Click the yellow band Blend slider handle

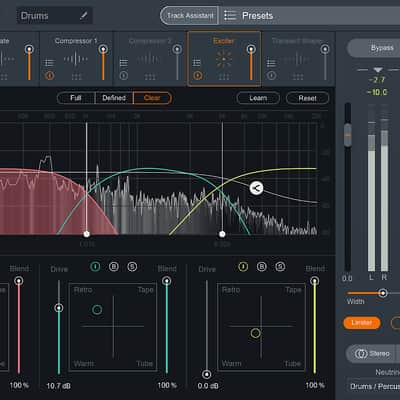point(315,281)
